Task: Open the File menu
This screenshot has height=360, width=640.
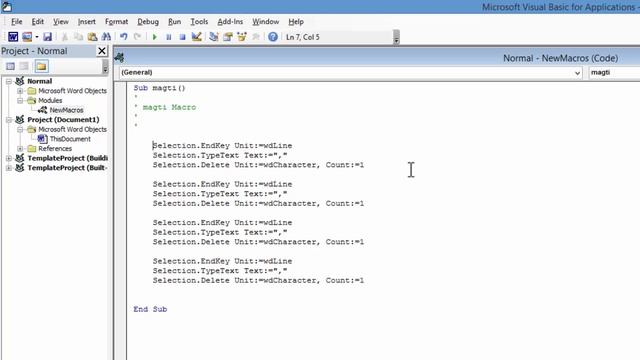Action: pos(17,22)
